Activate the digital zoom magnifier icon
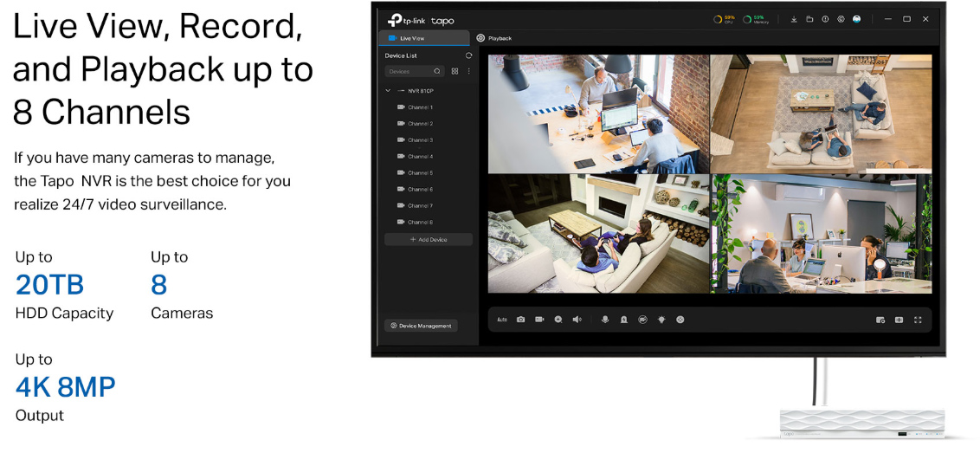Image resolution: width=980 pixels, height=453 pixels. click(x=558, y=320)
